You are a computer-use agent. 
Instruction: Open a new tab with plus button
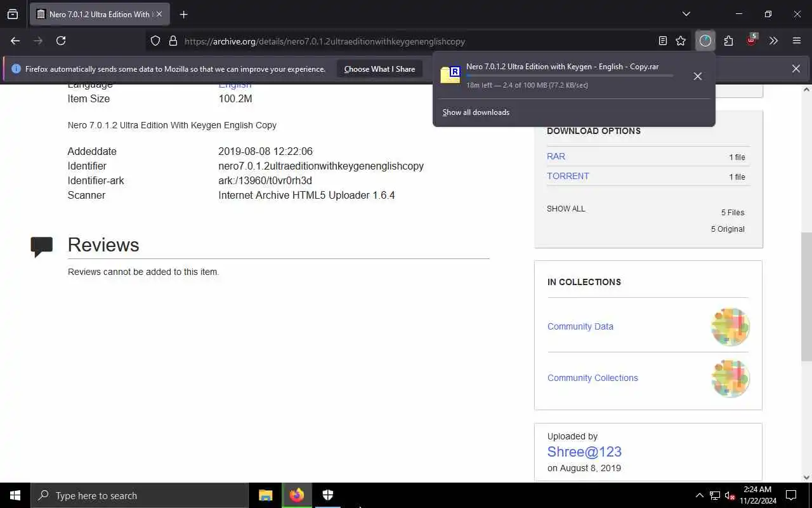[x=183, y=14]
